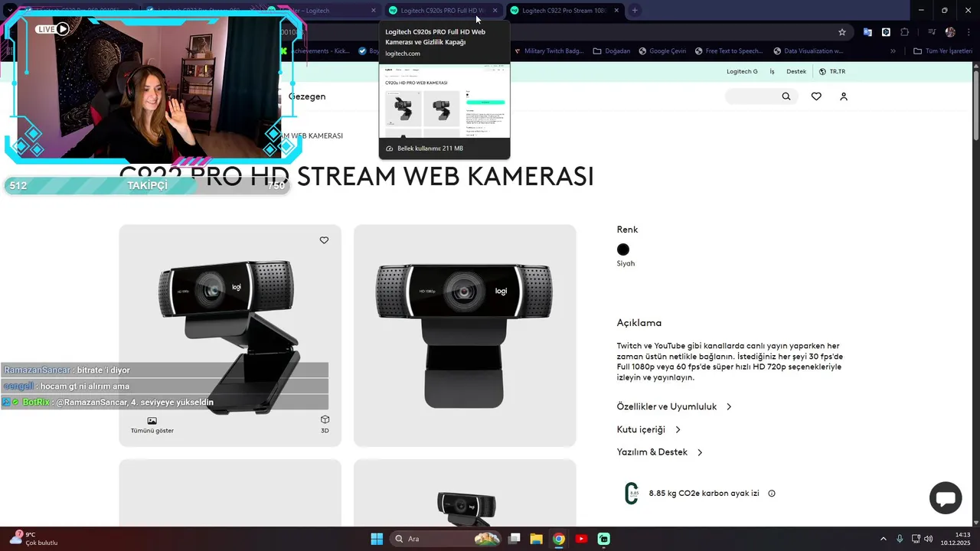Click the taskbar Ara search box

(x=445, y=539)
